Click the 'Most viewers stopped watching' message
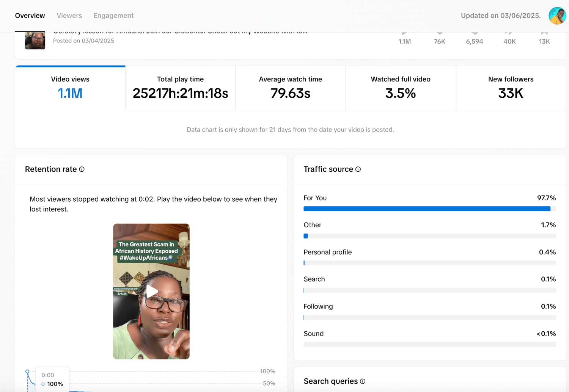Screen dimensions: 569x392 (x=154, y=204)
